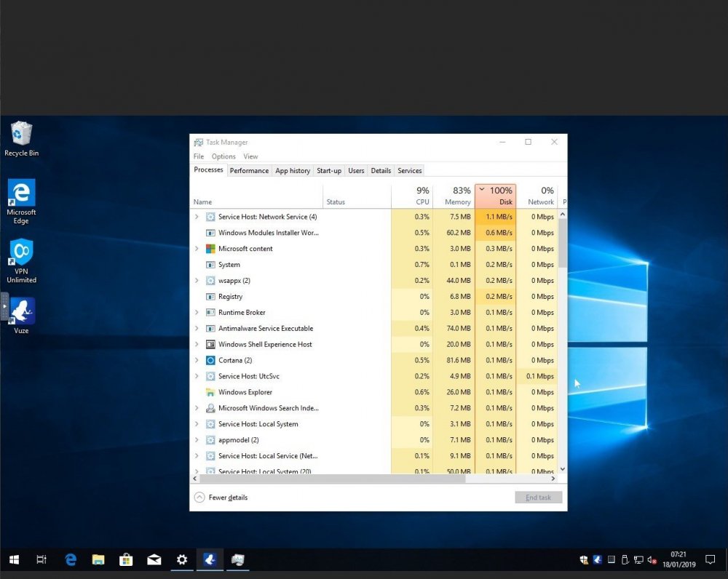Click the muted volume tray icon

click(x=652, y=560)
